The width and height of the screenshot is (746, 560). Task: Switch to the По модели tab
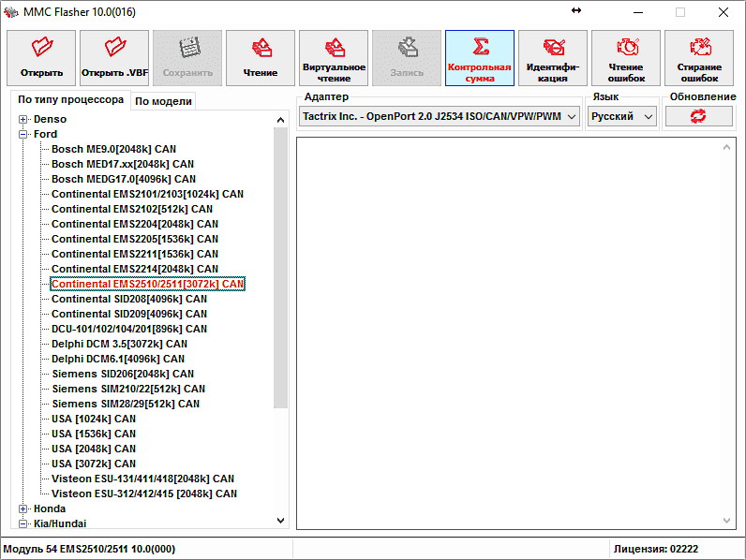coord(163,101)
